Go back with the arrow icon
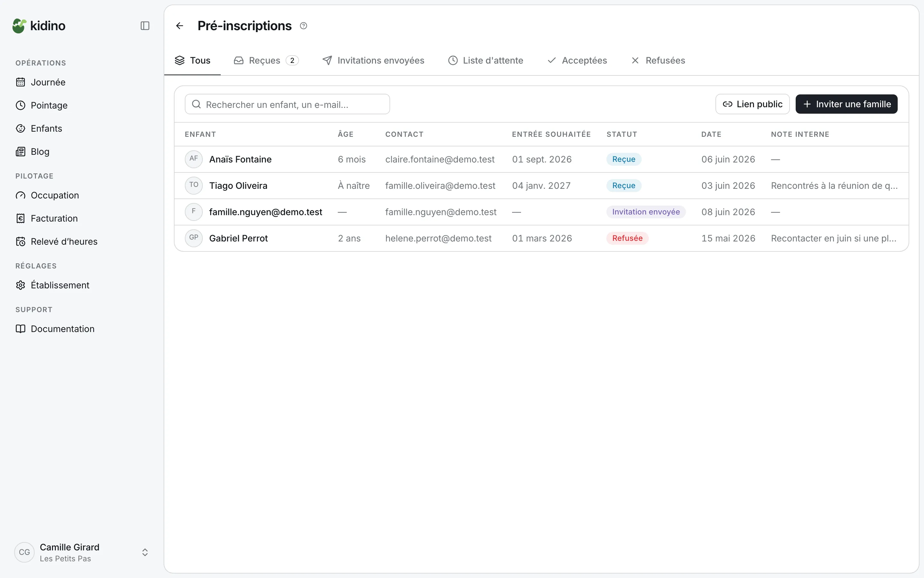This screenshot has width=924, height=578. click(x=179, y=26)
